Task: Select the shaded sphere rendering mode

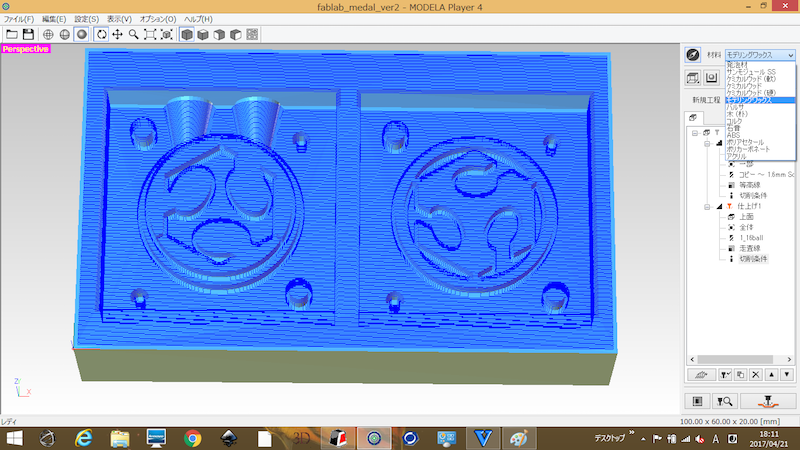Action: tap(82, 34)
